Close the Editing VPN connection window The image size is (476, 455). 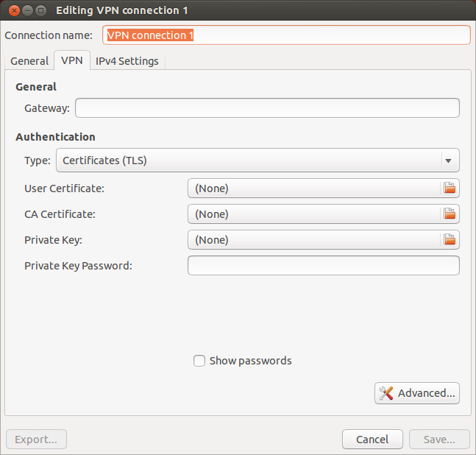click(x=14, y=10)
